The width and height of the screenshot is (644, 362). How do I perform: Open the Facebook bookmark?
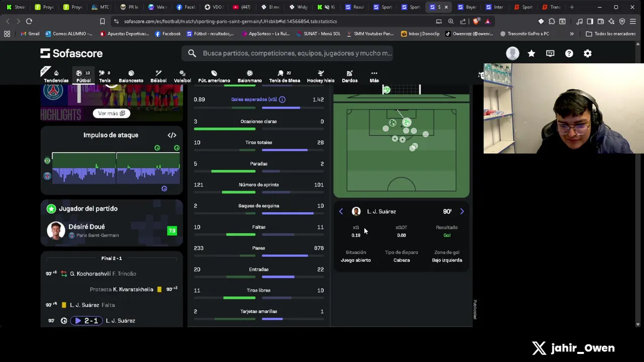click(x=168, y=34)
